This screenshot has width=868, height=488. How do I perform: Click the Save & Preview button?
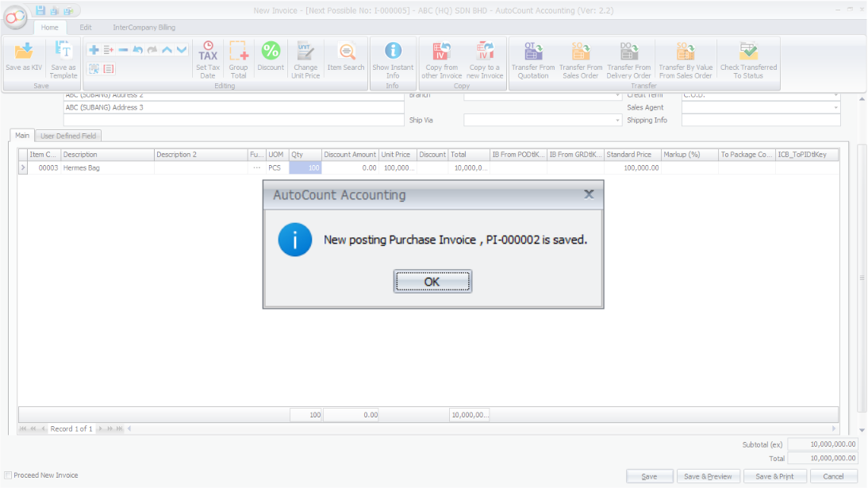click(x=709, y=476)
